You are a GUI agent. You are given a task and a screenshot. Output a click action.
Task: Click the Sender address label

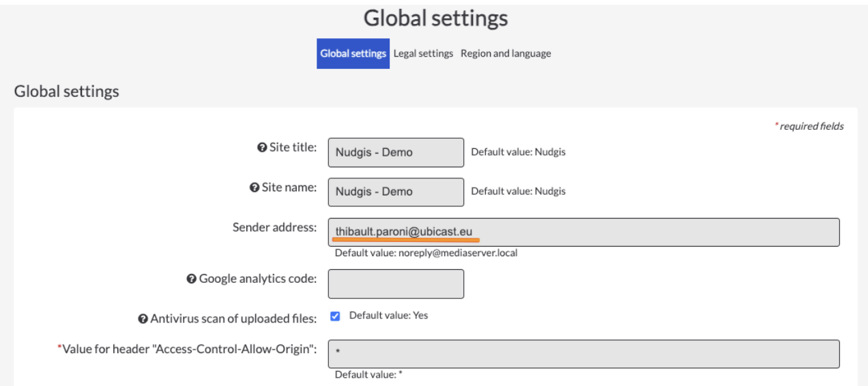click(274, 227)
